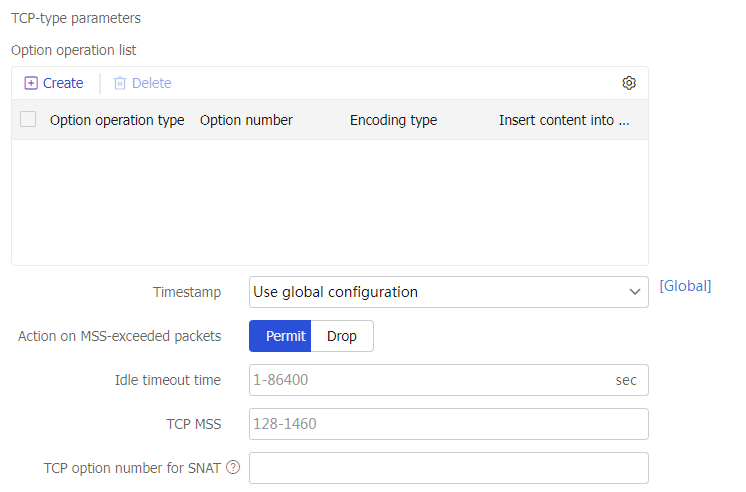Open the table column settings gear
Viewport: 746px width, 492px height.
click(629, 83)
